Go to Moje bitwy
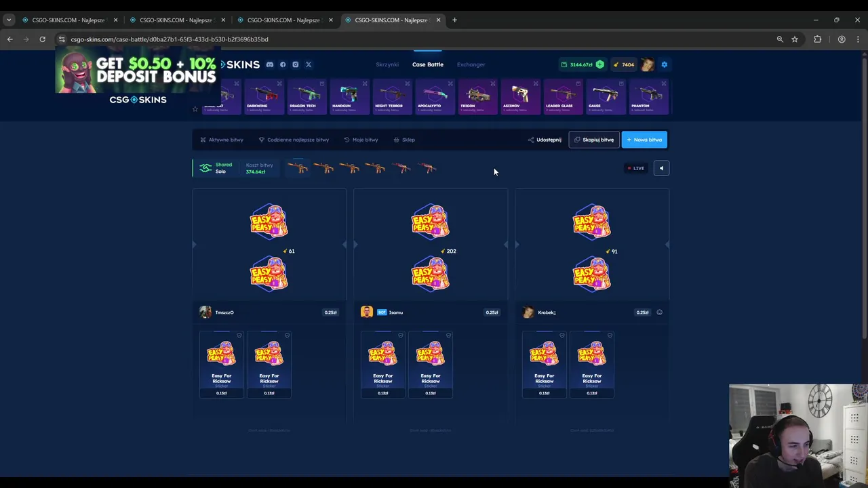The image size is (868, 488). point(361,140)
